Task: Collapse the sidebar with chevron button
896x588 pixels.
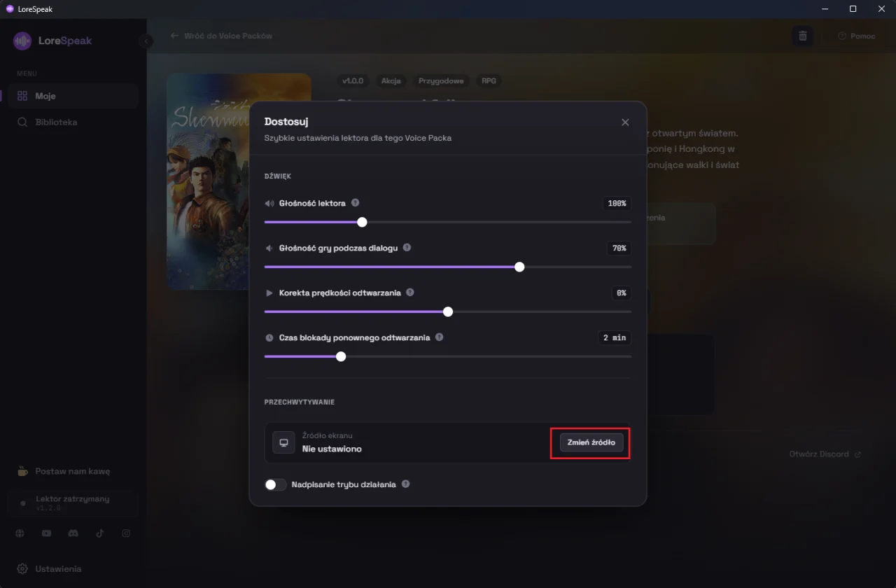Action: (146, 41)
